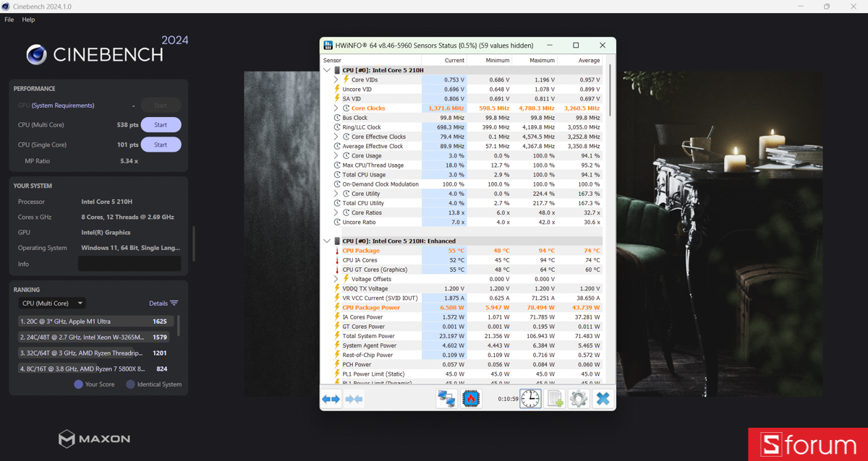Click the expand-layout double arrow icon in HWiNFO

click(x=331, y=399)
